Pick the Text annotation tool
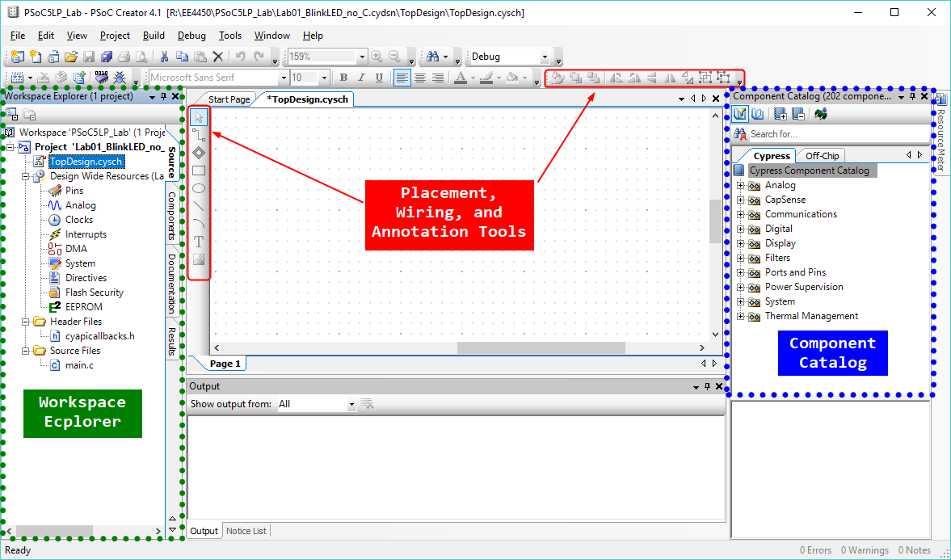951x560 pixels. tap(199, 242)
